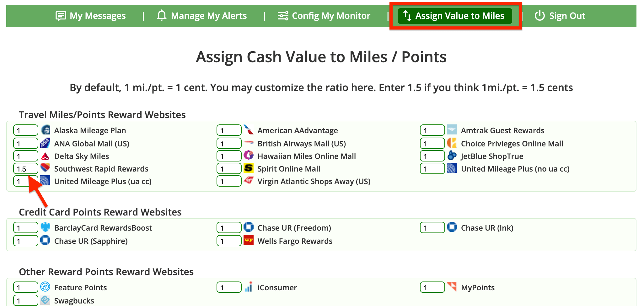Image resolution: width=644 pixels, height=306 pixels.
Task: Open Manage My Alerts
Action: pos(208,15)
